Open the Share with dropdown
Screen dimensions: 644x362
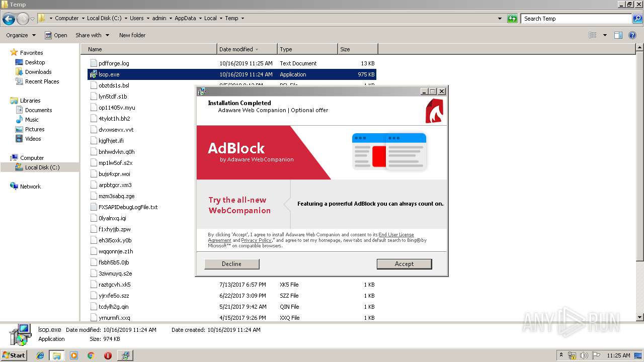(x=92, y=35)
